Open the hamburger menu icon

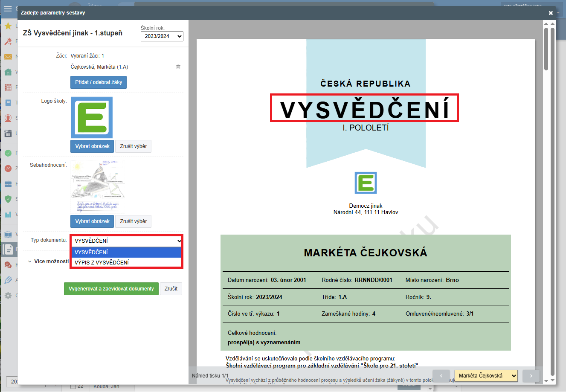[8, 9]
